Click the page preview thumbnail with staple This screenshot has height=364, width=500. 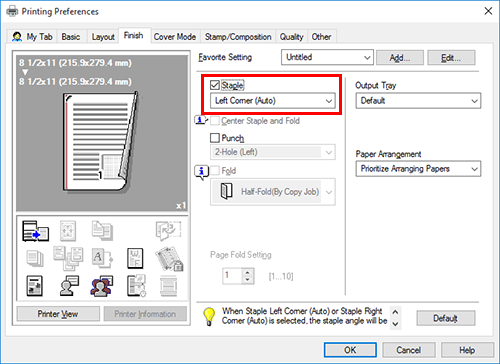coord(101,142)
